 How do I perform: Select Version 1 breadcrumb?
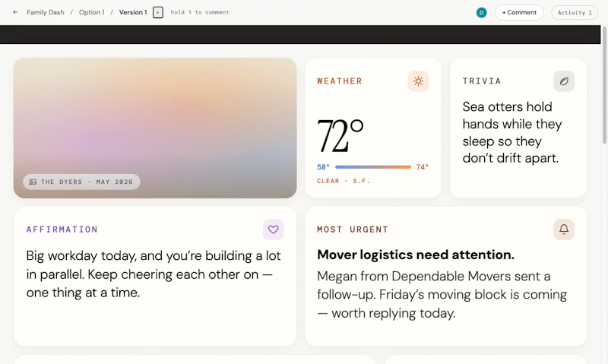(133, 12)
